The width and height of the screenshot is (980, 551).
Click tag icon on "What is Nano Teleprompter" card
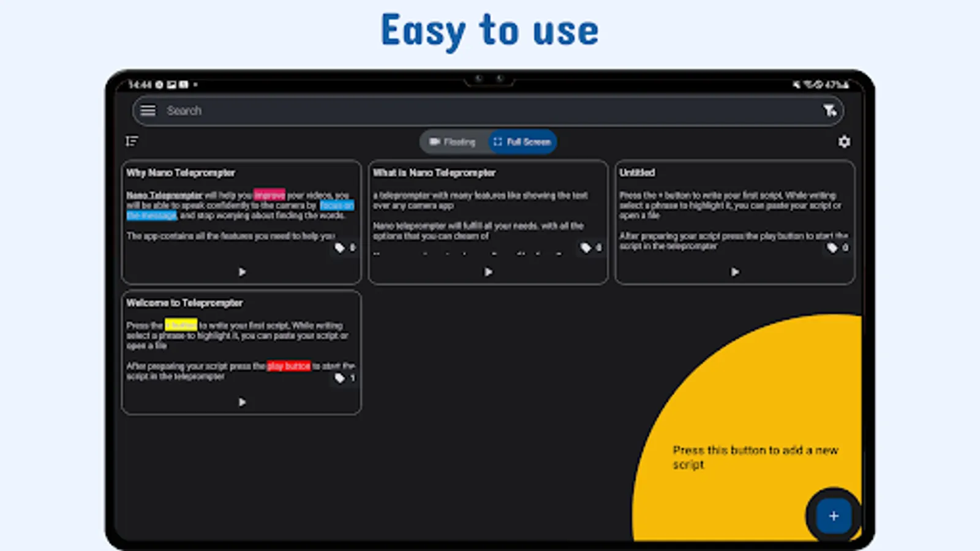coord(586,248)
